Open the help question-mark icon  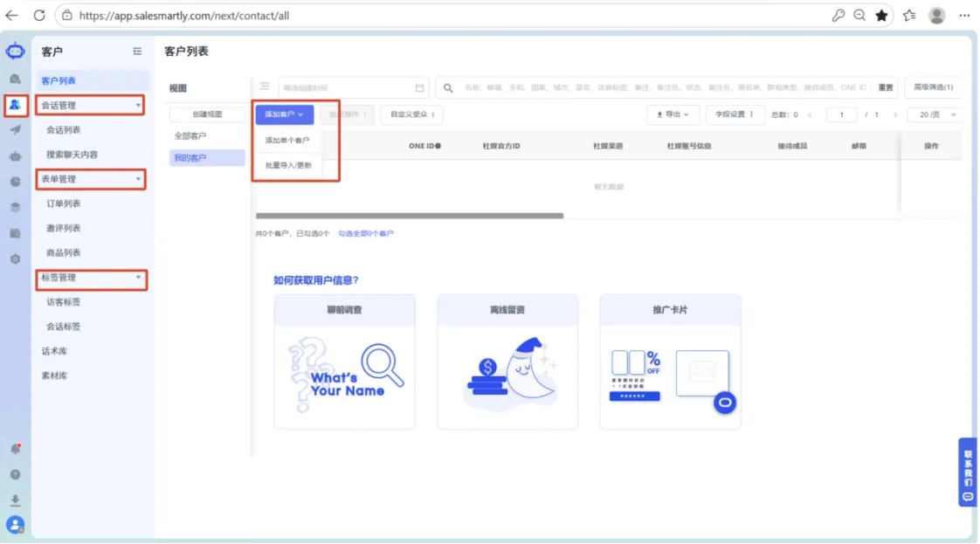point(15,475)
